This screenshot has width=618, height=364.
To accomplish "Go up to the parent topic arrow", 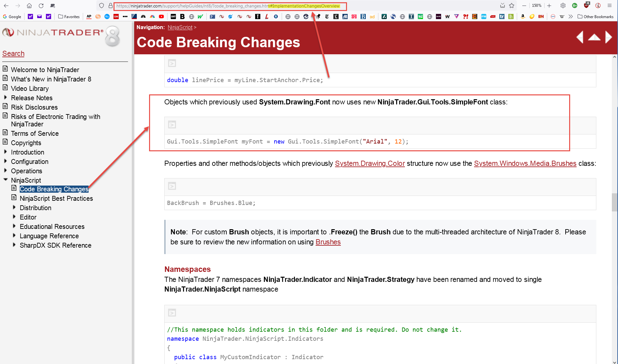I will pyautogui.click(x=594, y=37).
